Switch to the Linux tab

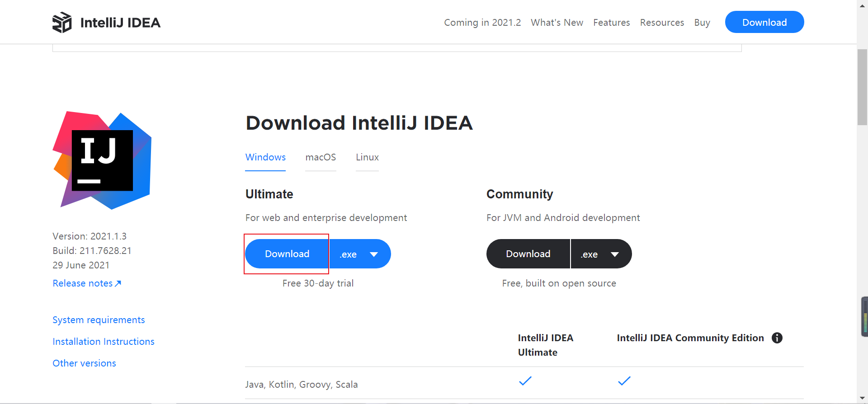[367, 157]
